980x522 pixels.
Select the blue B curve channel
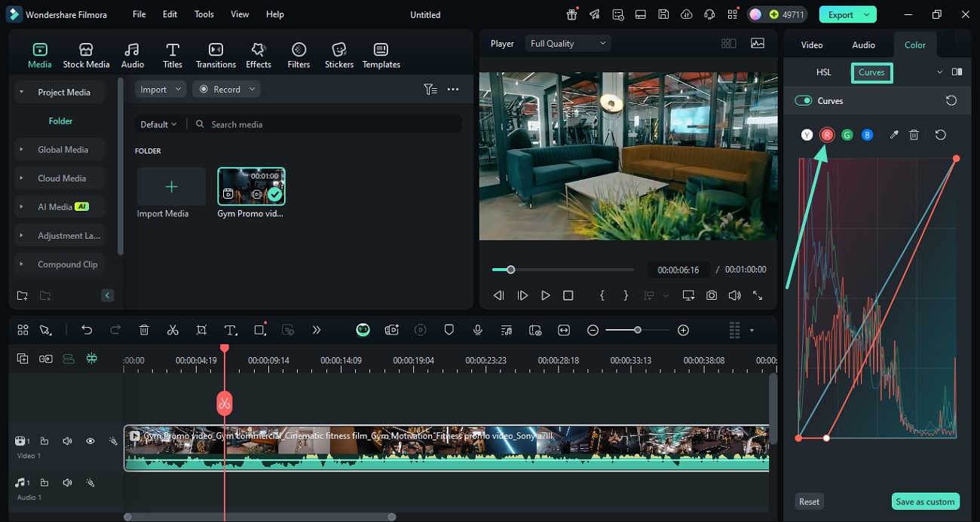[x=867, y=135]
